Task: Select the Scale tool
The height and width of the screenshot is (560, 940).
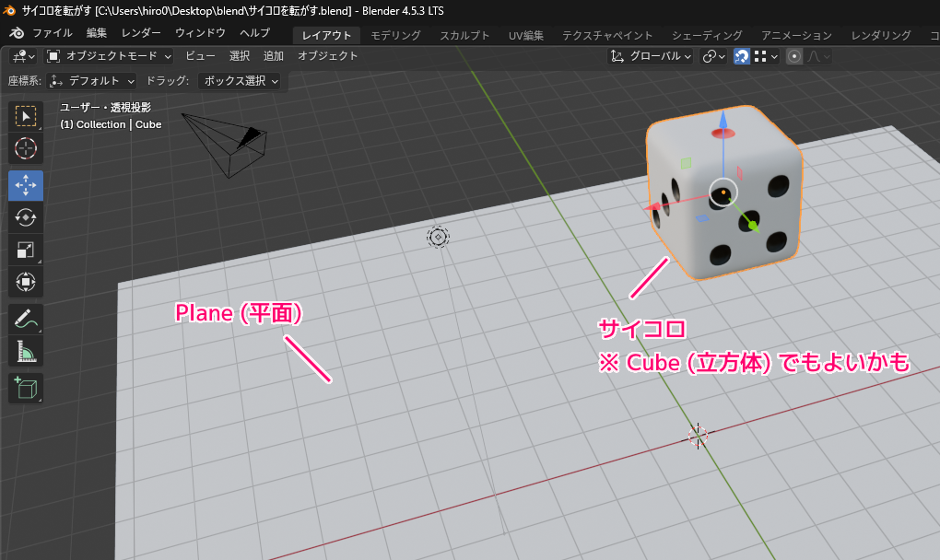Action: 26,250
